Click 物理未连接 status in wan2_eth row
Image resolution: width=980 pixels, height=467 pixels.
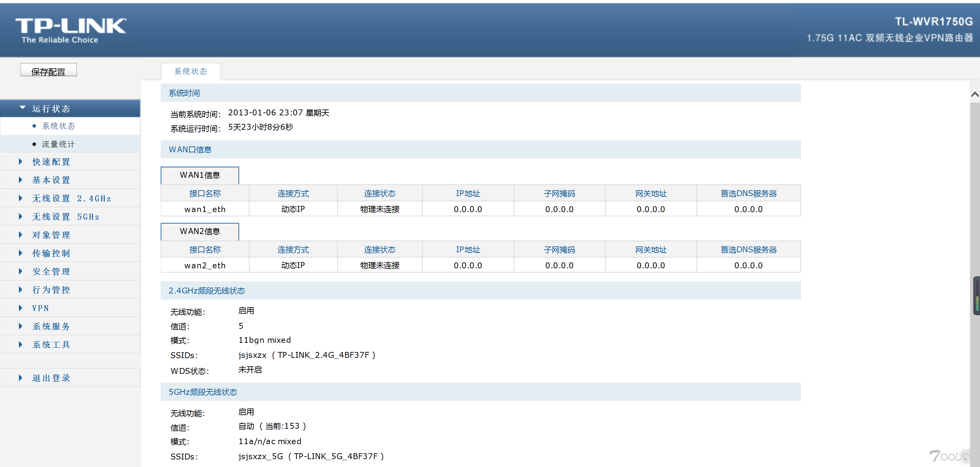tap(380, 265)
